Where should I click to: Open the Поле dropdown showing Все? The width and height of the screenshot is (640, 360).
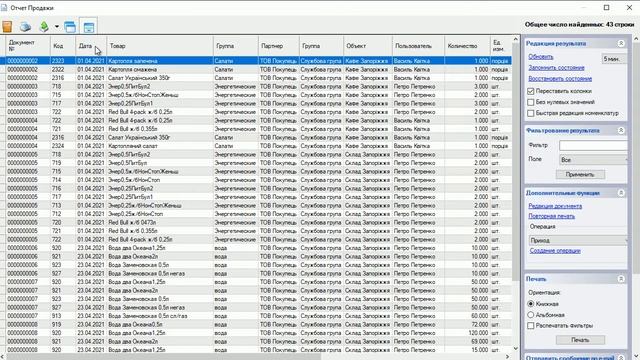[x=593, y=160]
